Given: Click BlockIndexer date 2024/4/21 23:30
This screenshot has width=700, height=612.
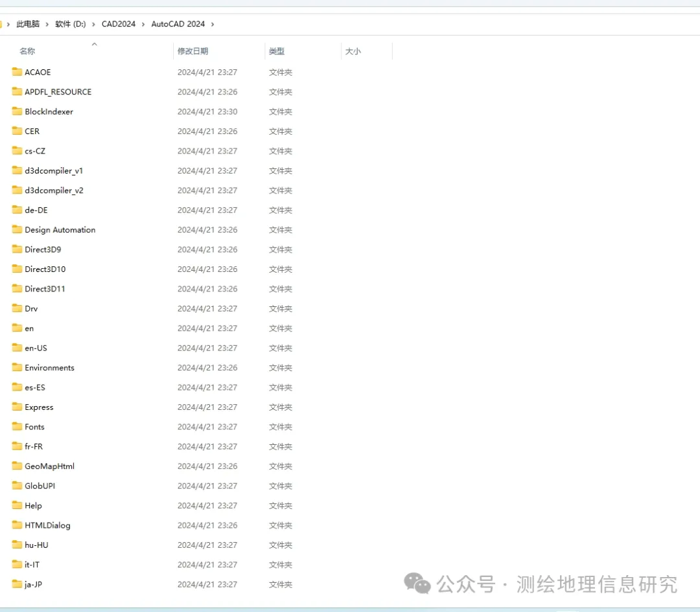Looking at the screenshot, I should point(207,111).
